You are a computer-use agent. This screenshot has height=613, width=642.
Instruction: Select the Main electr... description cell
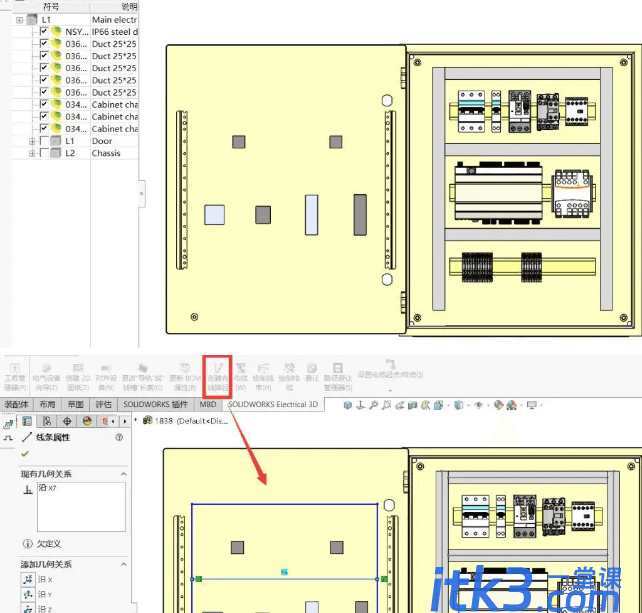(114, 20)
